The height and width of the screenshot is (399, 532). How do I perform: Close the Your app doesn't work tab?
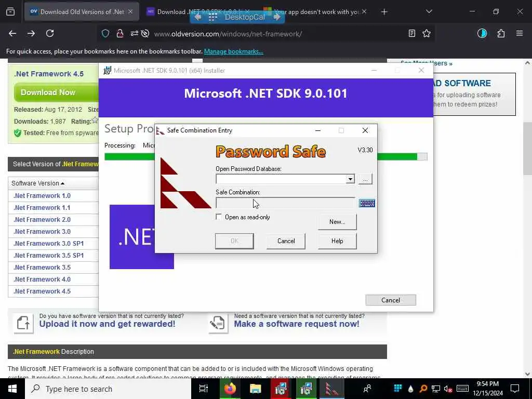364,12
